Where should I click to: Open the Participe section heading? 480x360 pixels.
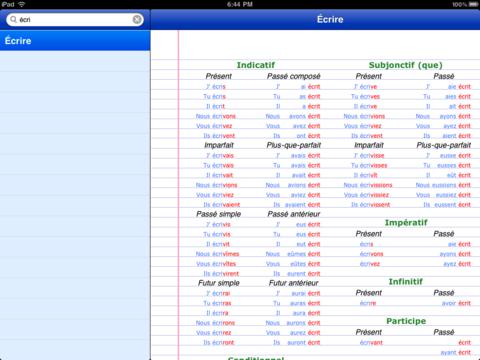(x=406, y=321)
